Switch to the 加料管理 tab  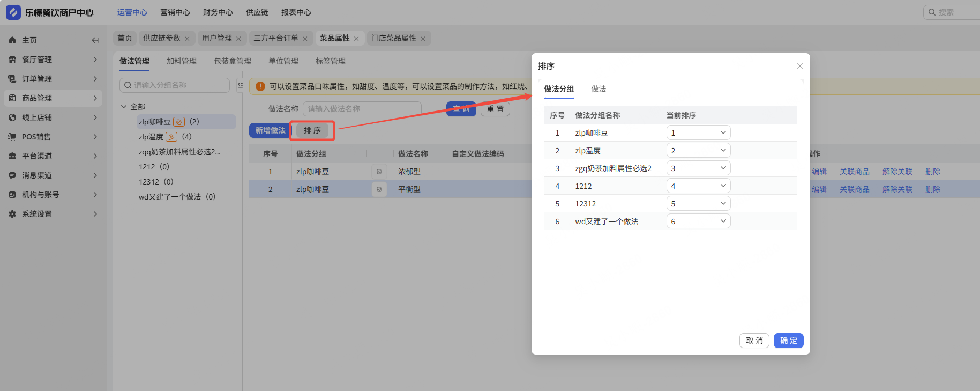(x=182, y=61)
